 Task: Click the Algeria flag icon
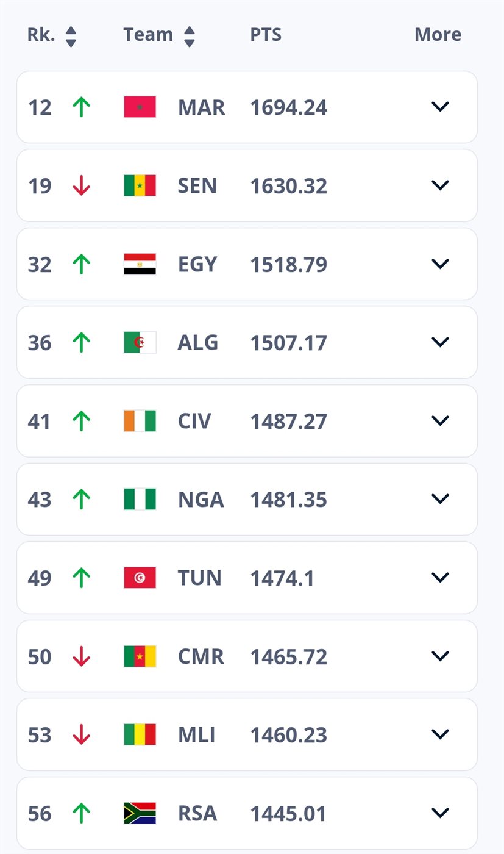(x=140, y=342)
